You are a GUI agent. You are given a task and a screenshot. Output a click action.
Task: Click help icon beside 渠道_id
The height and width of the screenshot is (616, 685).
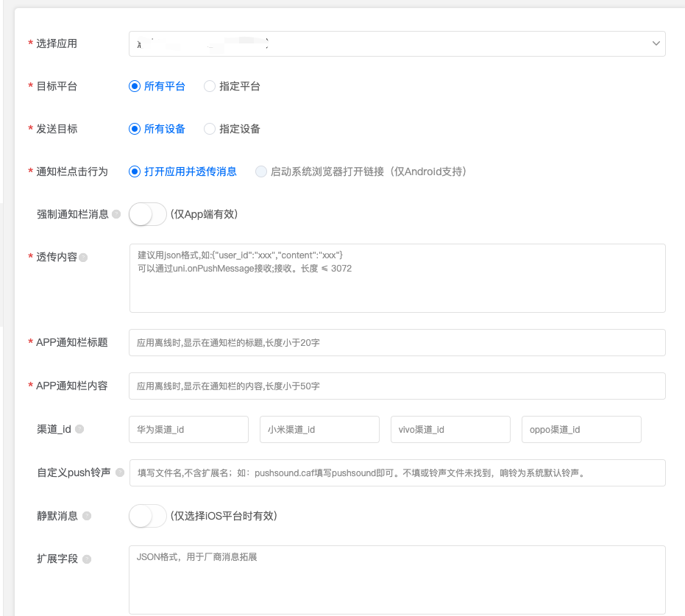pos(79,429)
